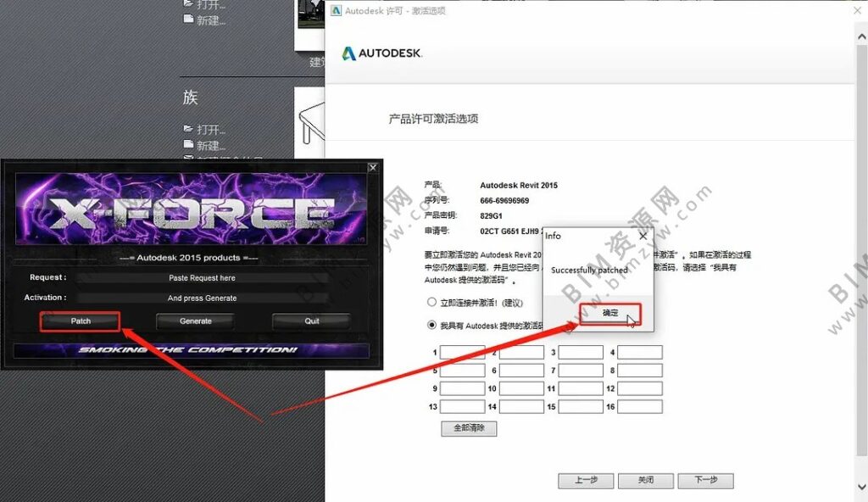Click the 确定 button in Info dialog
The image size is (868, 502).
pos(610,314)
